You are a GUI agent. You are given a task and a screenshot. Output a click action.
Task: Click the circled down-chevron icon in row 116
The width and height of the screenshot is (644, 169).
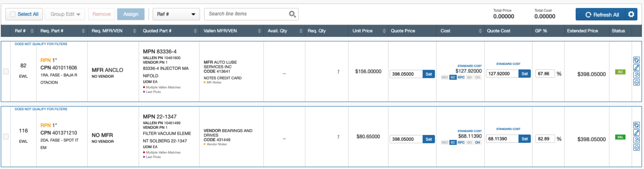click(637, 147)
